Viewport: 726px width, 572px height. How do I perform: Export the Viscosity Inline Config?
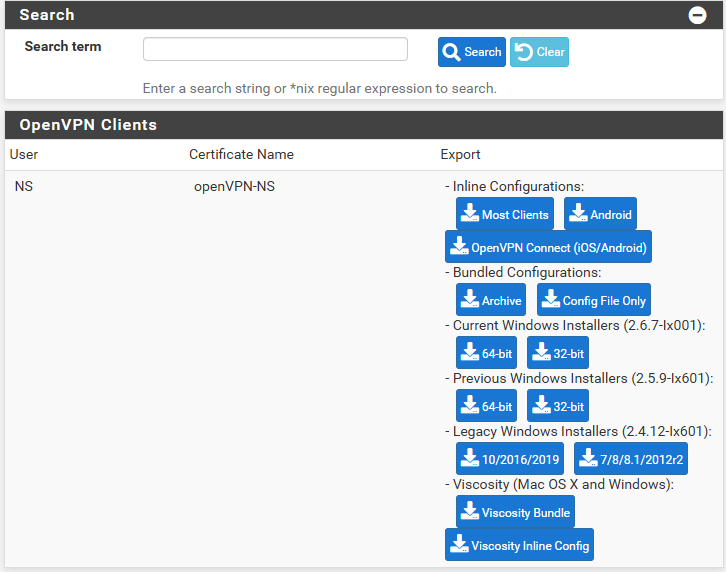click(x=519, y=545)
